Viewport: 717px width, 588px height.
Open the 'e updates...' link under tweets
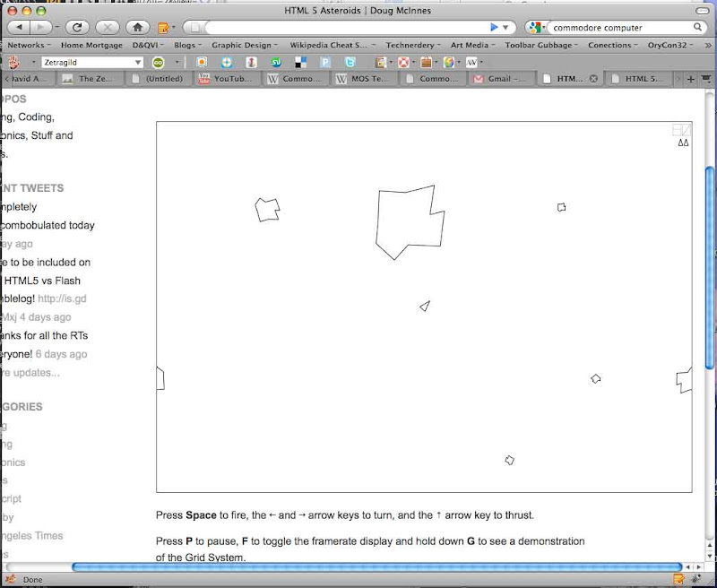click(30, 373)
